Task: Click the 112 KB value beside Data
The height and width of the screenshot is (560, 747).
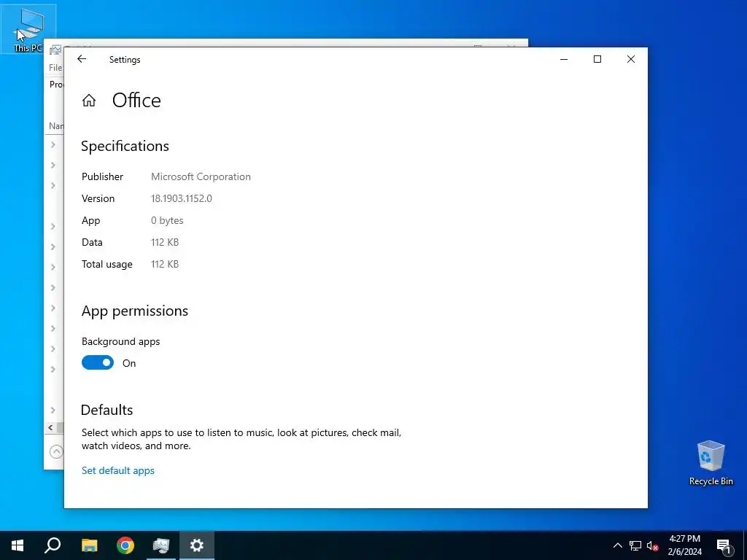Action: pyautogui.click(x=165, y=242)
